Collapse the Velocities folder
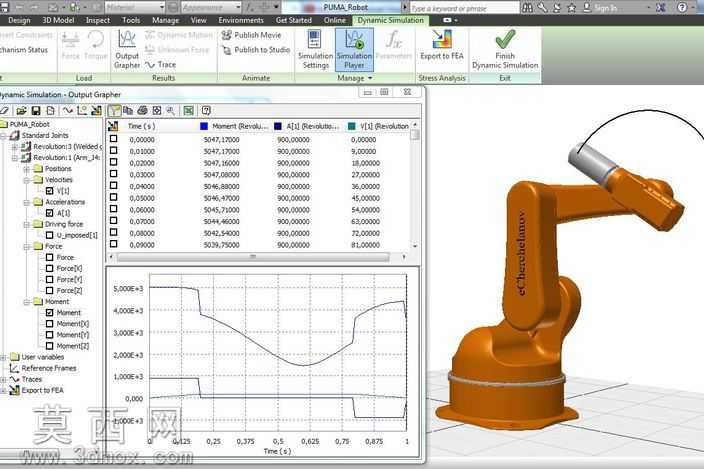Screen dimensions: 704x469 (26, 180)
